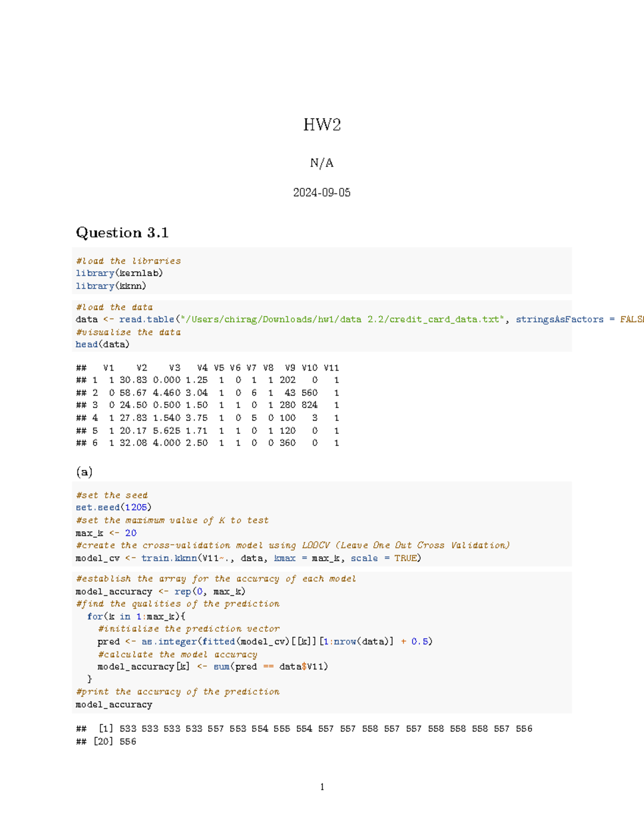Click the for loop keyword
644x834 pixels.
(93, 616)
